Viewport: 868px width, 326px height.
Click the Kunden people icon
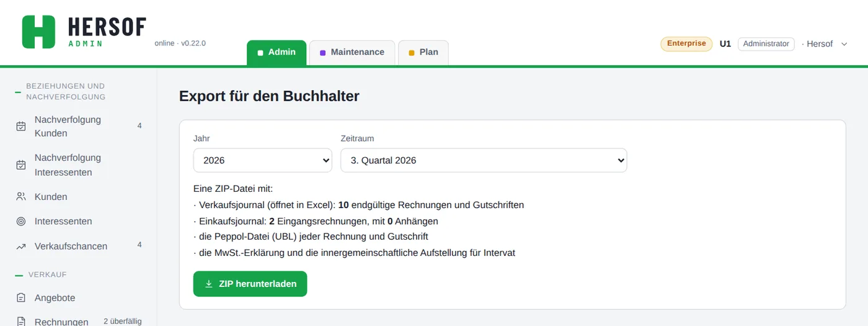pyautogui.click(x=21, y=197)
